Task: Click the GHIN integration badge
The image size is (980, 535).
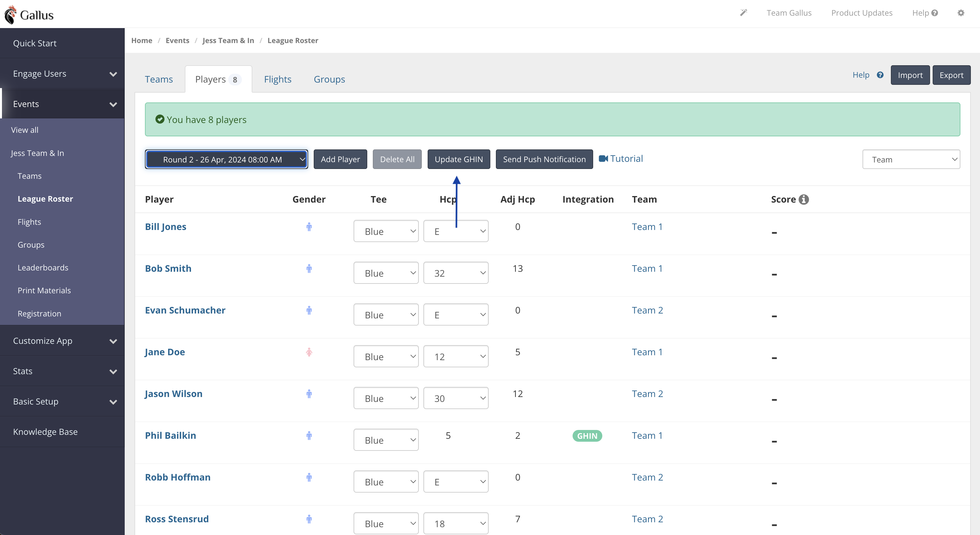Action: pyautogui.click(x=587, y=436)
